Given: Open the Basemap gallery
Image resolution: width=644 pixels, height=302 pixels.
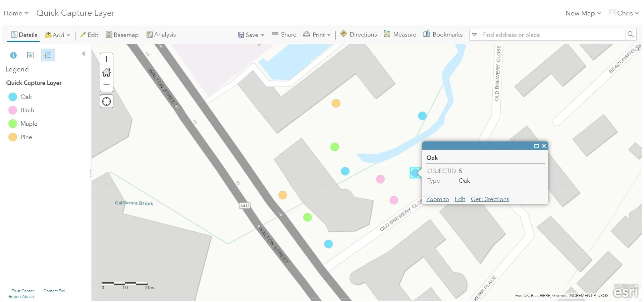Looking at the screenshot, I should tap(122, 35).
